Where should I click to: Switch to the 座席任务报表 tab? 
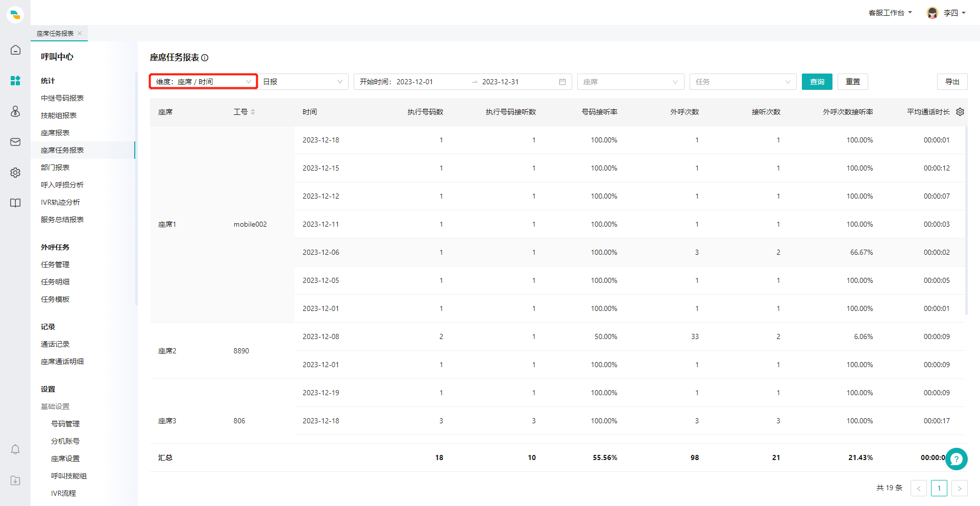point(55,33)
